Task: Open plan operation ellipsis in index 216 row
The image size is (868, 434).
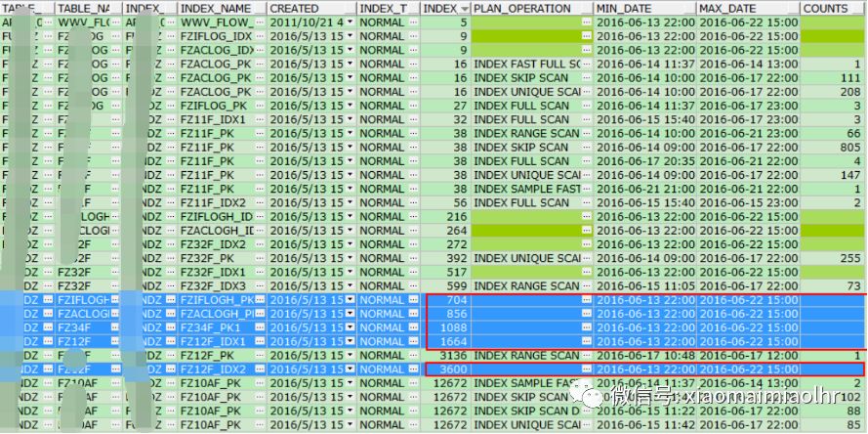Action: pyautogui.click(x=587, y=216)
